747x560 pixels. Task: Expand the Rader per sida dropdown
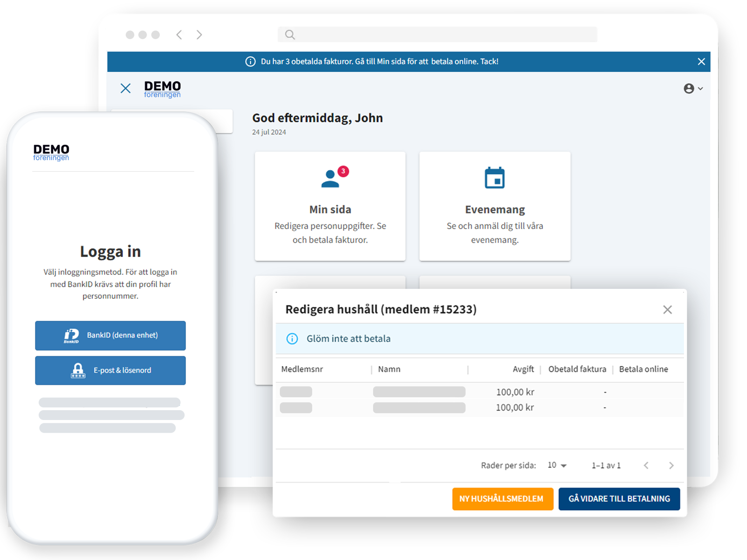click(557, 465)
